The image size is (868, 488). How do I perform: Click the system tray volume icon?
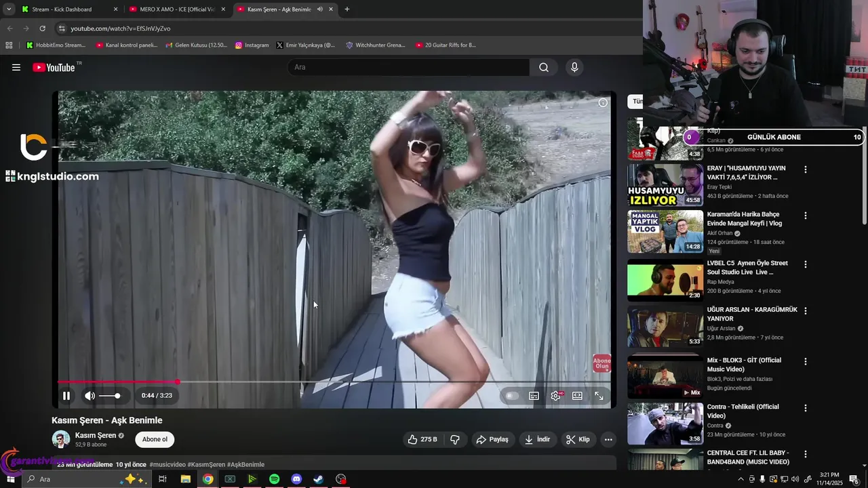(795, 479)
